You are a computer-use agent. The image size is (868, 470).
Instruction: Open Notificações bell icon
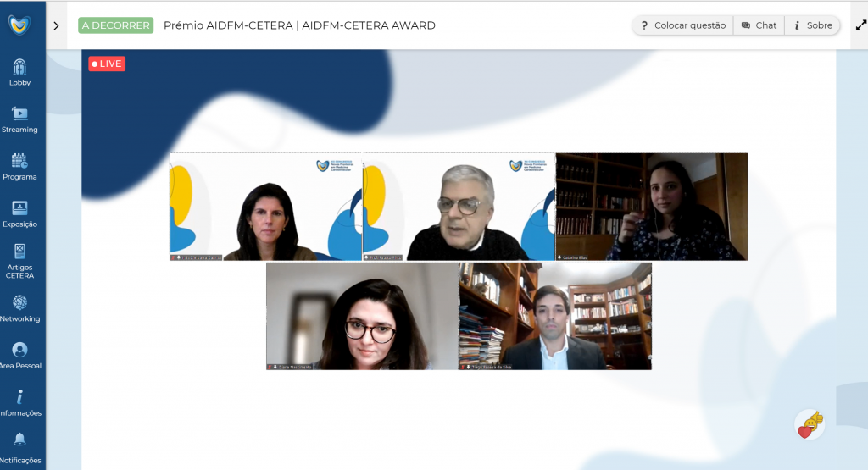pos(20,440)
